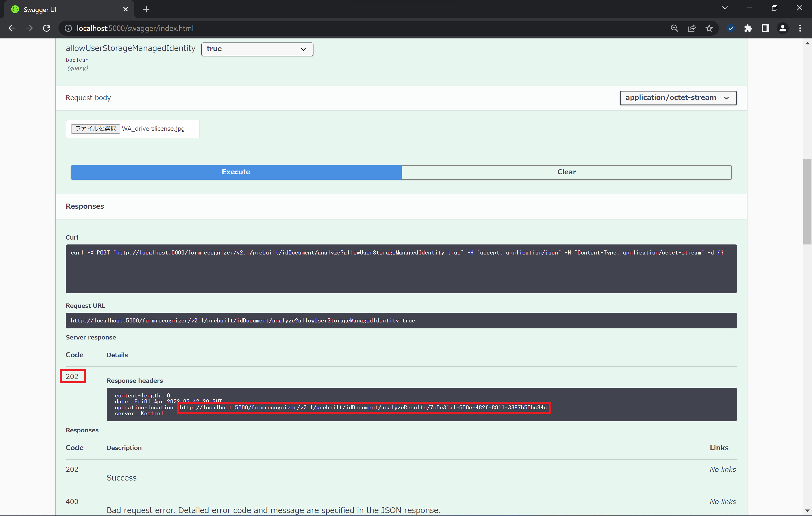Click the browser back arrow
This screenshot has height=516, width=812.
(x=12, y=28)
